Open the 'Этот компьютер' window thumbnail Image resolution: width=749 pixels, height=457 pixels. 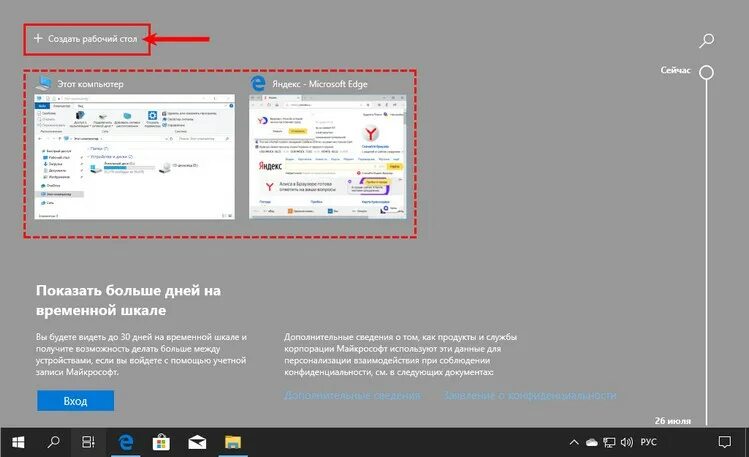tap(134, 157)
